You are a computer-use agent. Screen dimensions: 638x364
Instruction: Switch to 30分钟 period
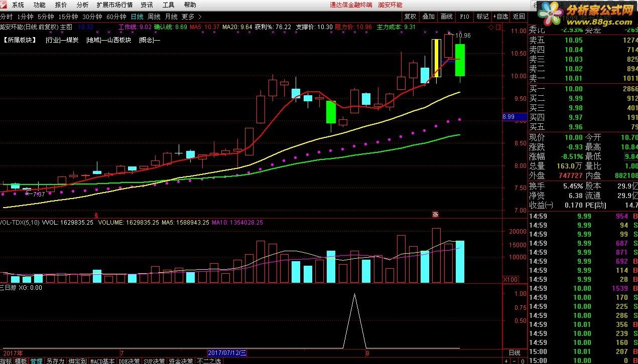[x=92, y=17]
